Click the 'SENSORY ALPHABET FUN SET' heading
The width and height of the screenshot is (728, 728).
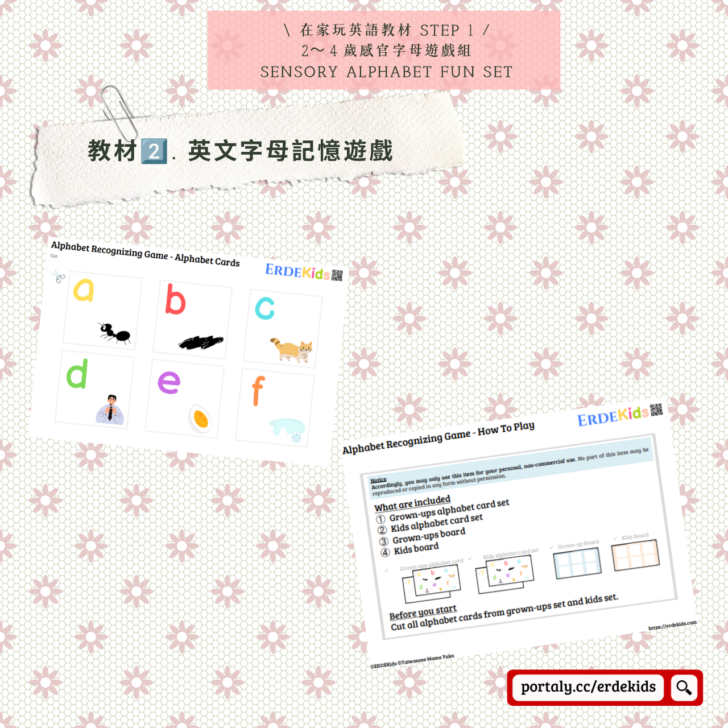[387, 72]
